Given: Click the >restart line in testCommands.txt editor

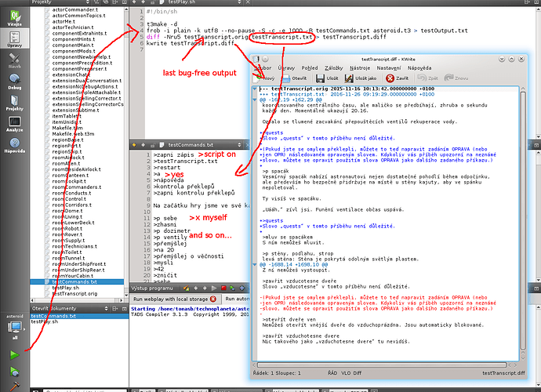Looking at the screenshot, I should pos(167,167).
